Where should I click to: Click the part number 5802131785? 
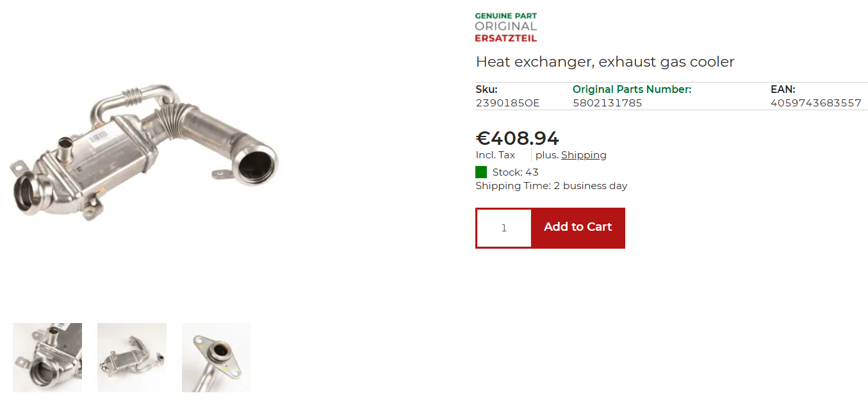pos(607,103)
